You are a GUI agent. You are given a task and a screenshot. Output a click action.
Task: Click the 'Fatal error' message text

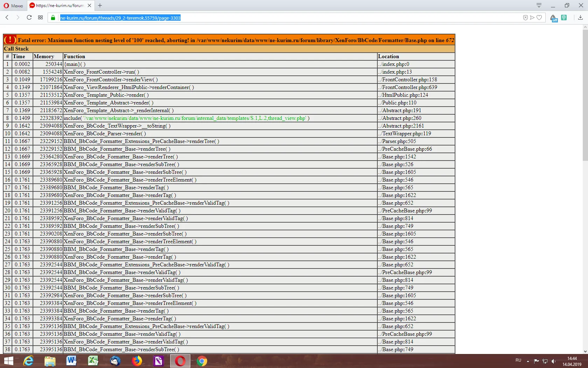[x=236, y=40]
